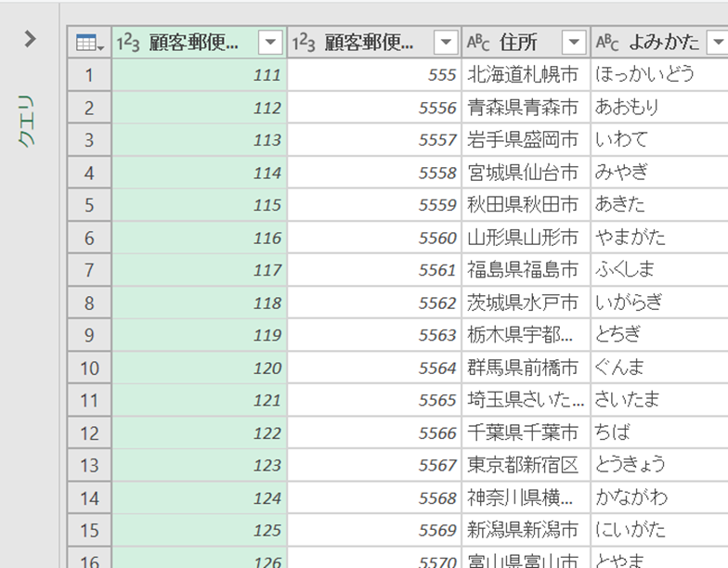The image size is (728, 568).
Task: Expand the クエリ pane with the chevron arrow
Action: 31,39
